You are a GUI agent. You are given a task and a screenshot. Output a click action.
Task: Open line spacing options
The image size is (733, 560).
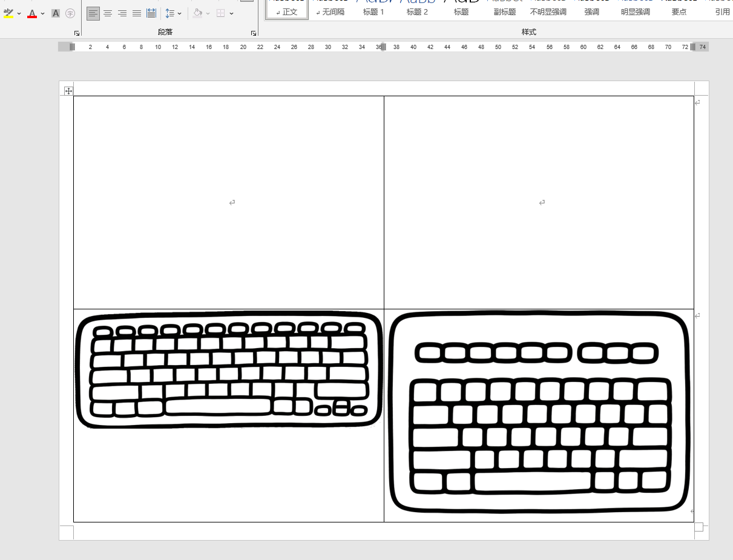[x=173, y=13]
